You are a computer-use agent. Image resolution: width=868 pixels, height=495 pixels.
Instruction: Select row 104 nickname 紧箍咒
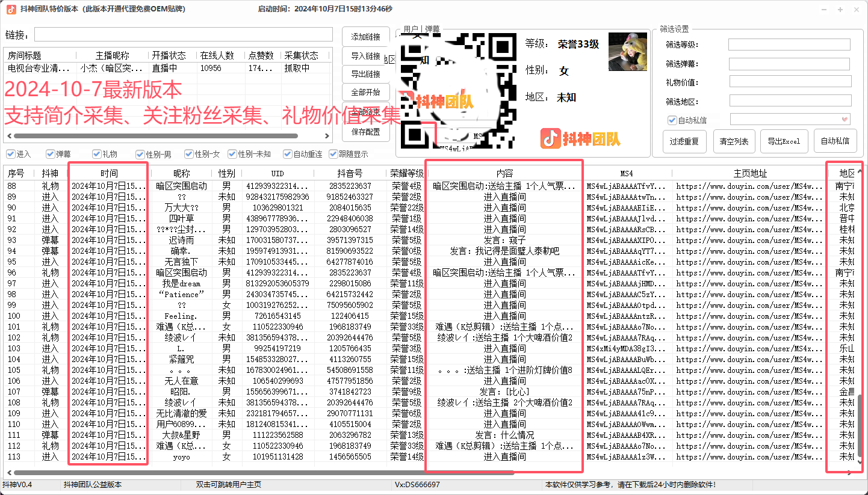tap(181, 359)
